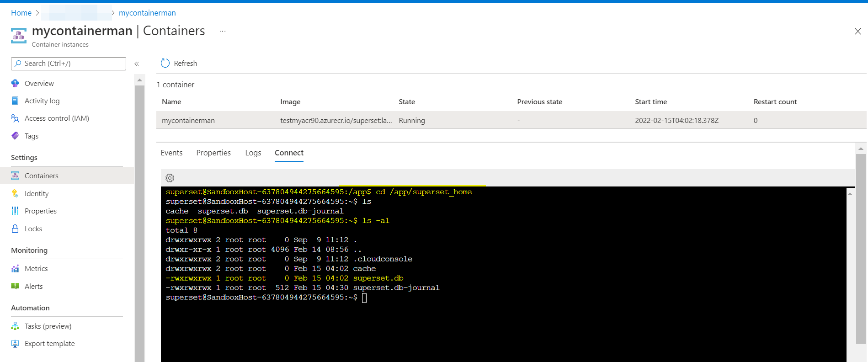This screenshot has width=868, height=362.
Task: Click the Metrics chart icon
Action: tap(15, 268)
